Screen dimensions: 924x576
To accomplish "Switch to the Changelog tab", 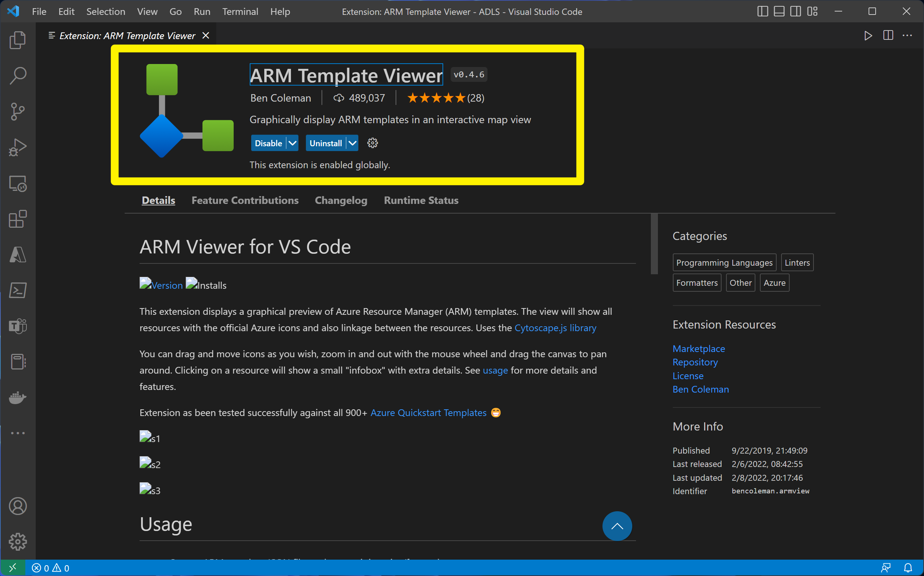I will tap(341, 201).
